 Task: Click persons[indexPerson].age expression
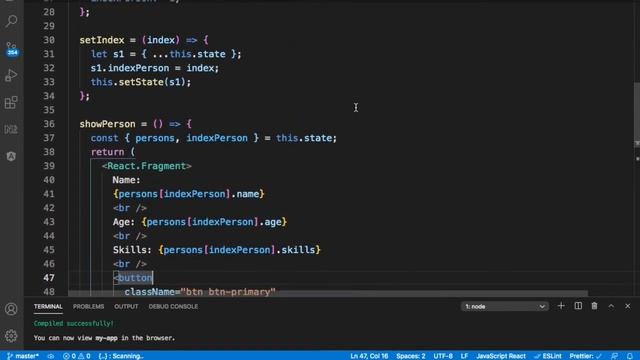[x=214, y=222]
